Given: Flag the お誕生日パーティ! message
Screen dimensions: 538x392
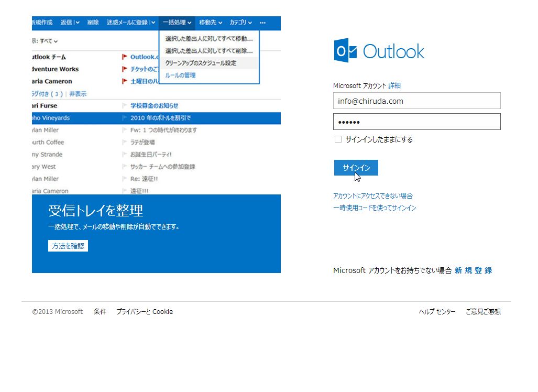Looking at the screenshot, I should tap(125, 155).
